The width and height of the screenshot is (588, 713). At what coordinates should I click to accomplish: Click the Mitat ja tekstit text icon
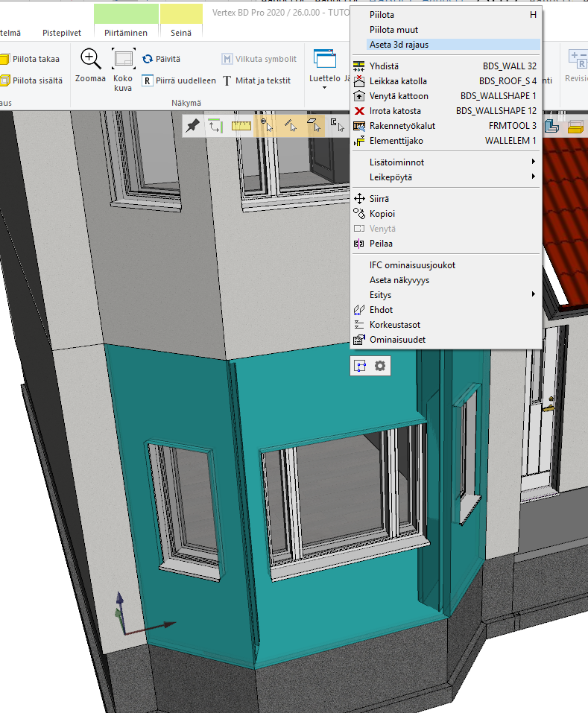(x=227, y=80)
